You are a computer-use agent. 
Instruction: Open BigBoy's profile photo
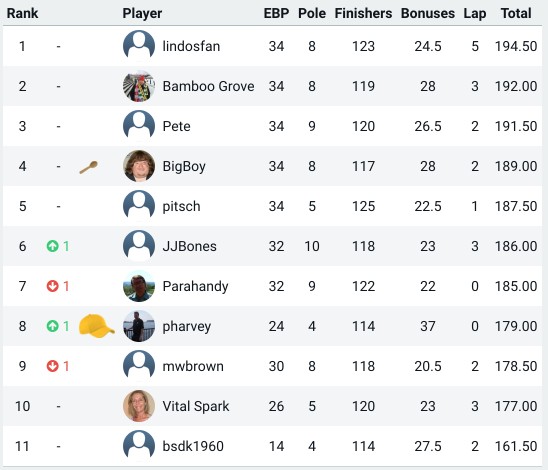pos(139,166)
